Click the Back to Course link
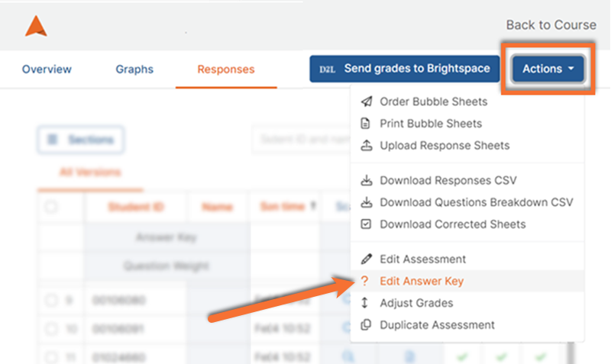The height and width of the screenshot is (364, 611). click(x=550, y=25)
